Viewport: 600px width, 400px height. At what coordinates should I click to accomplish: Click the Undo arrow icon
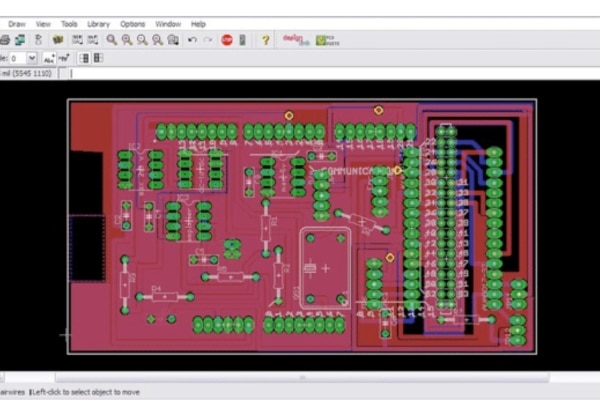(192, 40)
